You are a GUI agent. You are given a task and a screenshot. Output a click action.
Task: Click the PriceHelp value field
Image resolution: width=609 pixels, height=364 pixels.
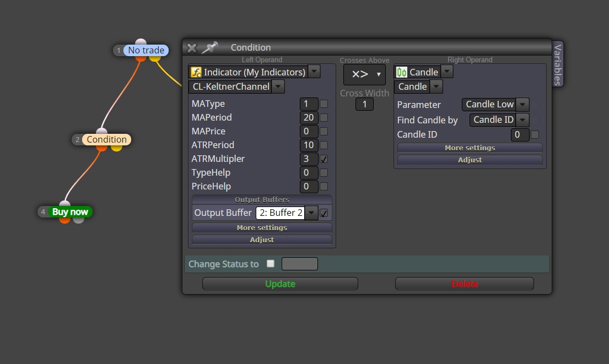tap(309, 187)
